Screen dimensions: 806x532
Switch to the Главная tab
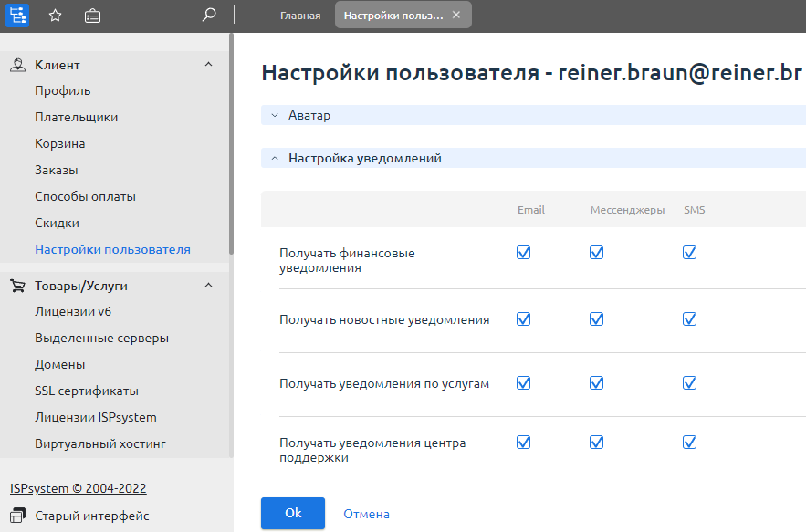coord(300,16)
